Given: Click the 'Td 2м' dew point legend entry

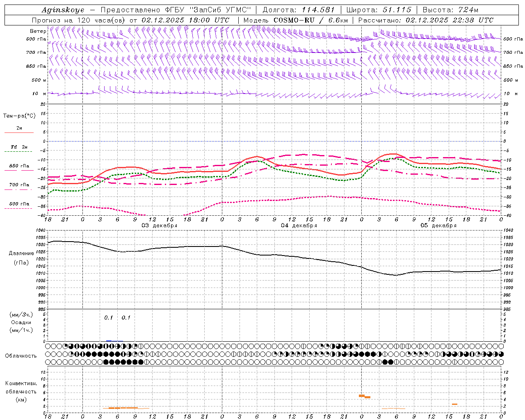Looking at the screenshot, I should click(19, 147).
